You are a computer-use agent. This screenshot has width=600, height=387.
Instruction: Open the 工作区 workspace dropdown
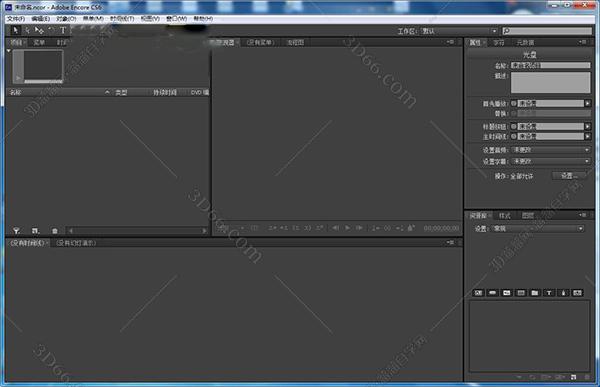coord(459,31)
